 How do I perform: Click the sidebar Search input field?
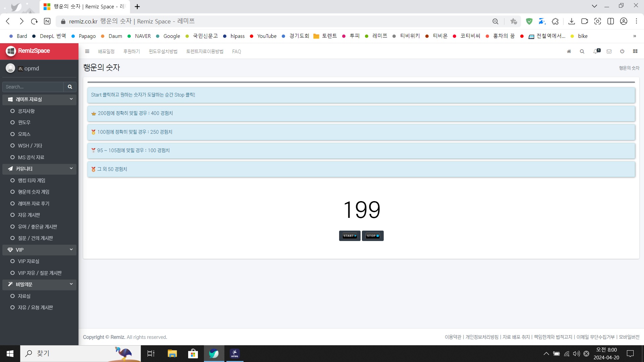tap(33, 87)
